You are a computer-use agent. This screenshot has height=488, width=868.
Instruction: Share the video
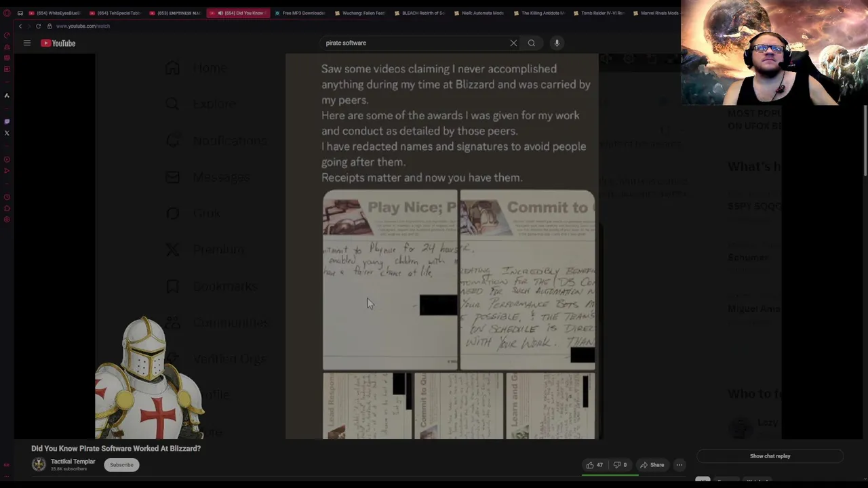point(652,465)
